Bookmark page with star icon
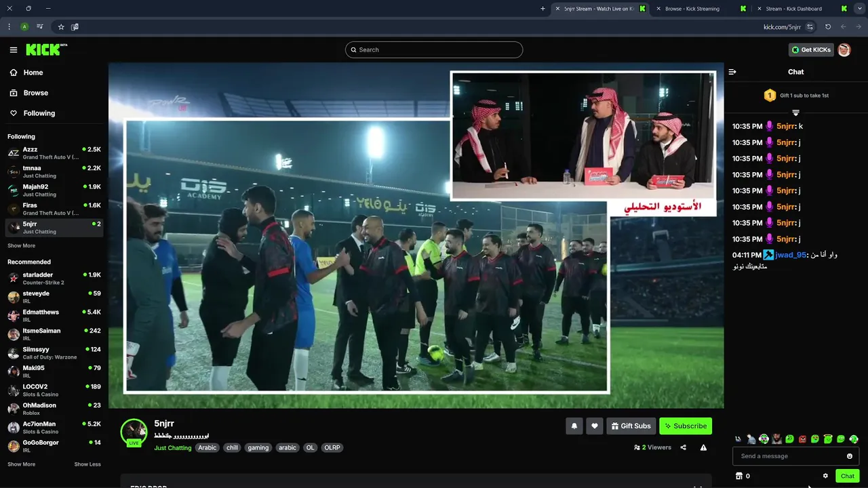Screen dimensions: 868x488 [61, 27]
